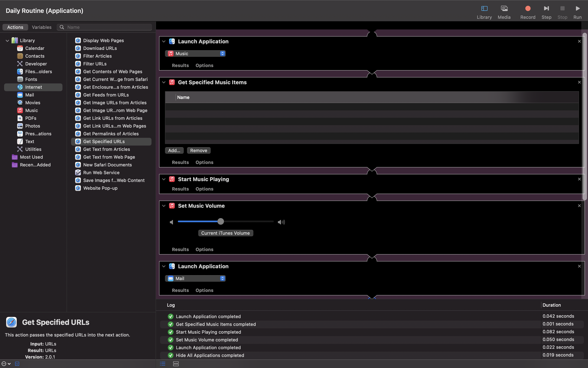The image size is (588, 368).
Task: Select the Display Web Pages action
Action: tap(111, 41)
